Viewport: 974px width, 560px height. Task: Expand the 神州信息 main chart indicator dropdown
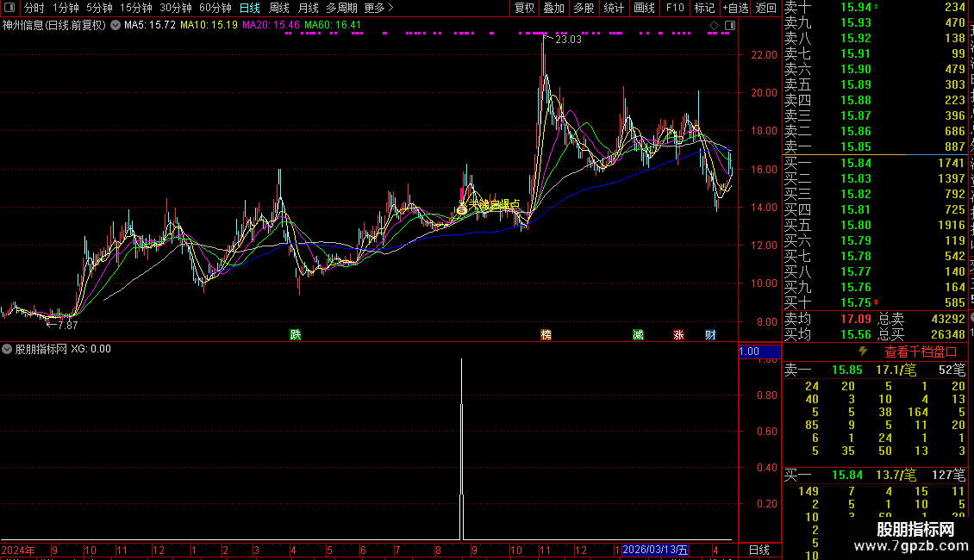(114, 25)
